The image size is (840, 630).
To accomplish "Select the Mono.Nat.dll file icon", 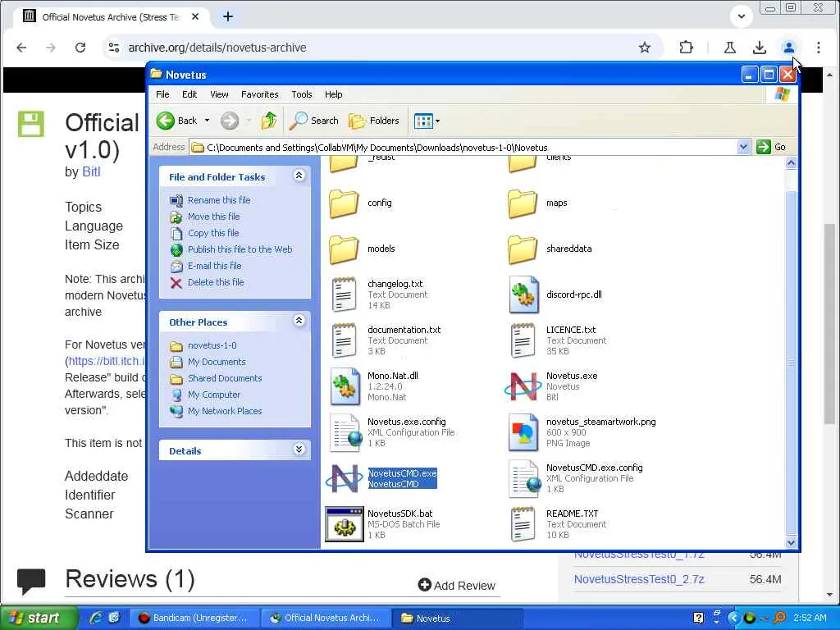I will pos(345,386).
